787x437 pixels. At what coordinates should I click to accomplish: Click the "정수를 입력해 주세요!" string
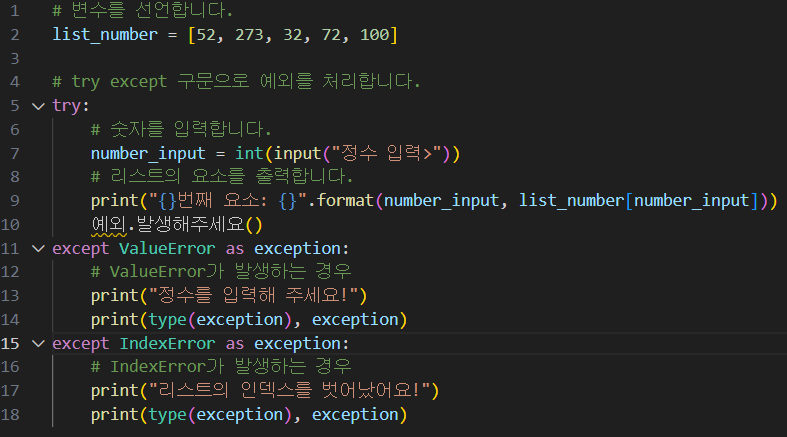pos(253,296)
